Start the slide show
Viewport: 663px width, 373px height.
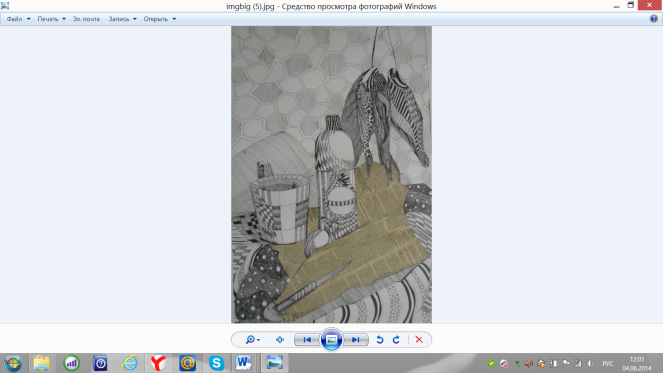pyautogui.click(x=332, y=340)
